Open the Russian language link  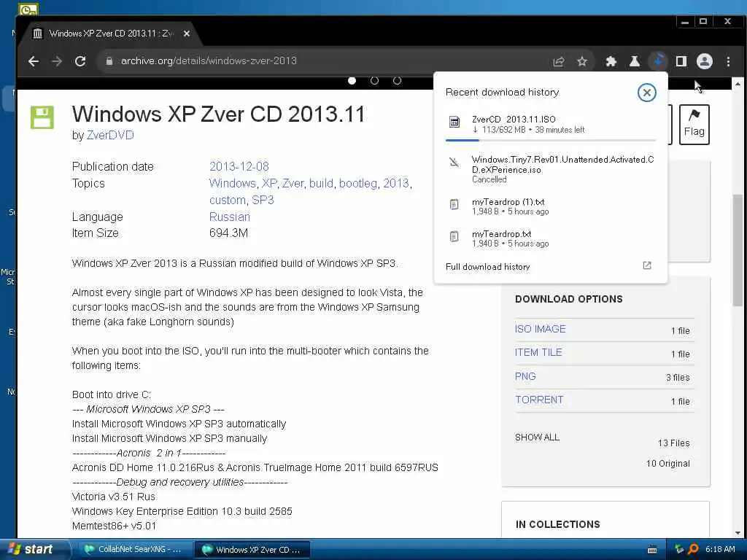pos(230,217)
